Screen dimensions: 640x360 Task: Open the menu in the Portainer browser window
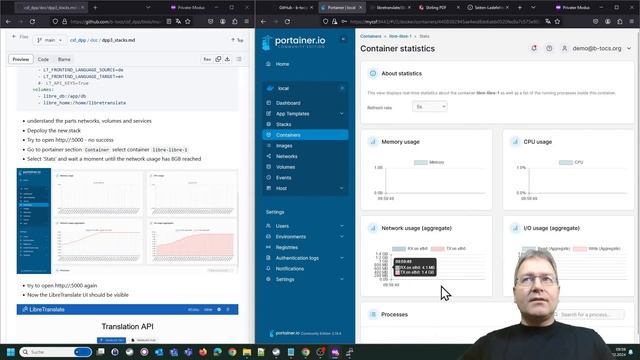pyautogui.click(x=632, y=21)
